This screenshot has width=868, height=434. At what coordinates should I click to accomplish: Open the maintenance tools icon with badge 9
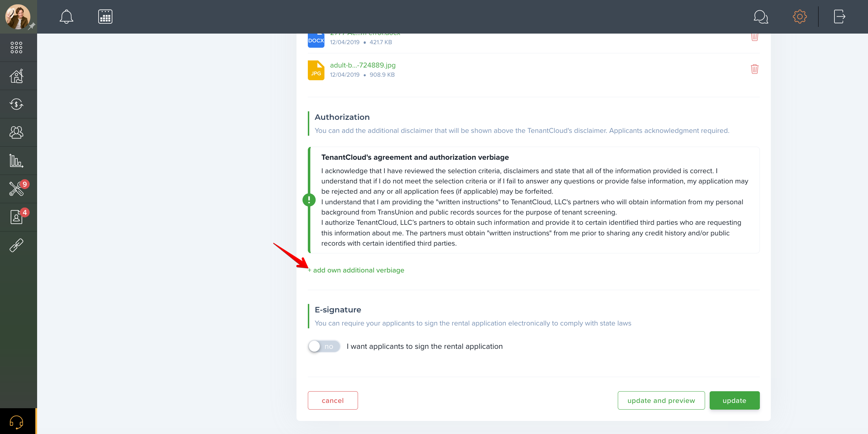click(x=16, y=189)
